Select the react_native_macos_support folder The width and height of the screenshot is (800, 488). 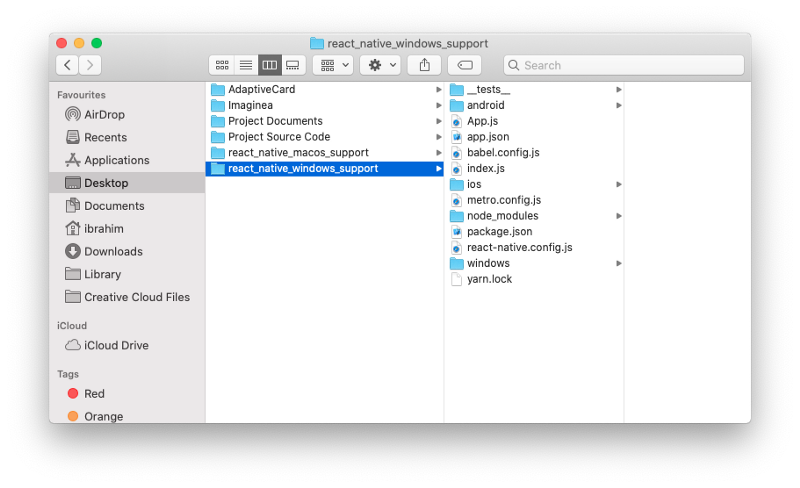(324, 153)
